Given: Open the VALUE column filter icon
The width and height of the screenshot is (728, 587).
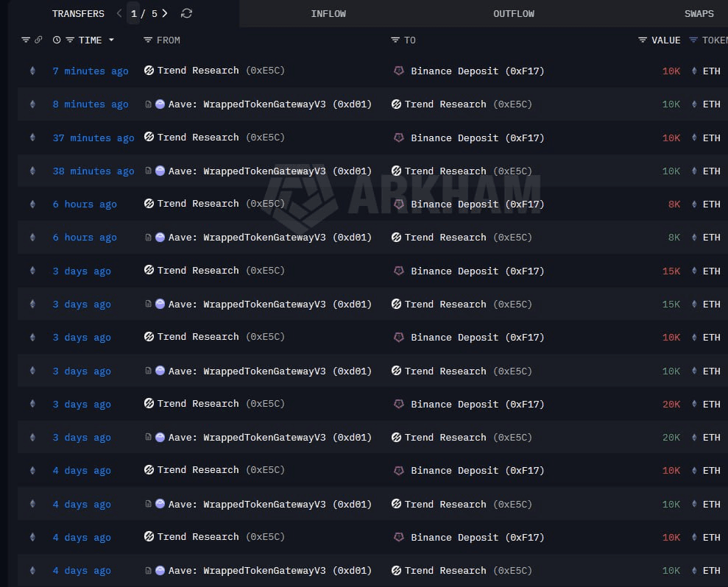Looking at the screenshot, I should (x=643, y=40).
